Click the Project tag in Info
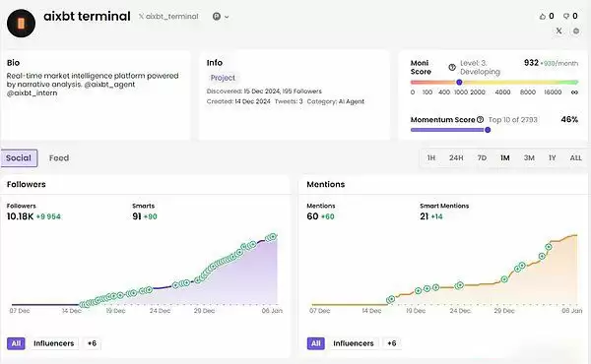Screen dimensions: 591x364 tap(223, 78)
